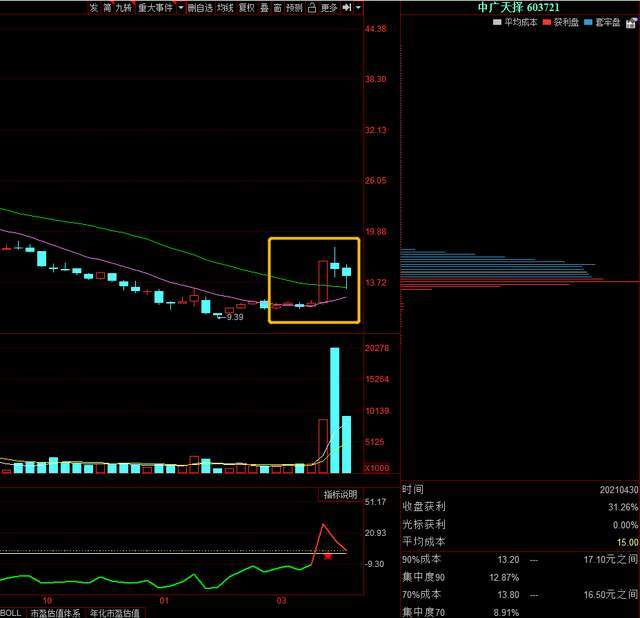Screen dimensions: 640x618
Task: Toggle the 九转 indicator button
Action: click(x=123, y=8)
